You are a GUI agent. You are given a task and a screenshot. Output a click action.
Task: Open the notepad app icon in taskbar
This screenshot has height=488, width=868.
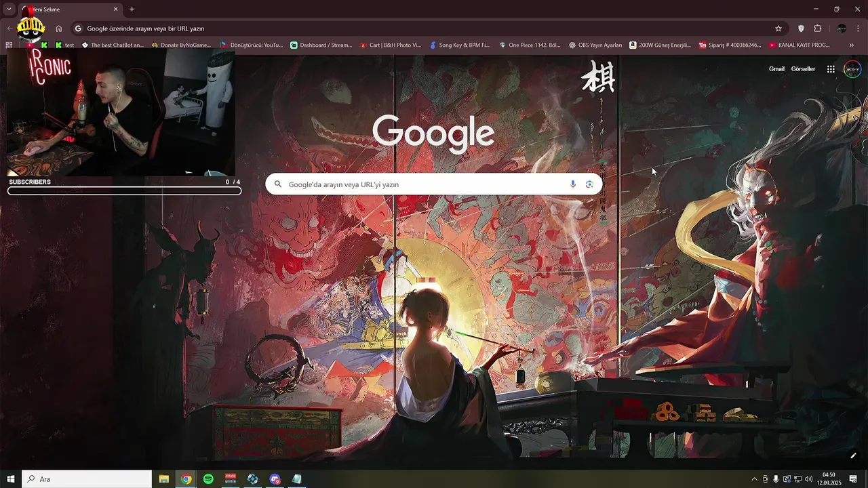[x=296, y=479]
